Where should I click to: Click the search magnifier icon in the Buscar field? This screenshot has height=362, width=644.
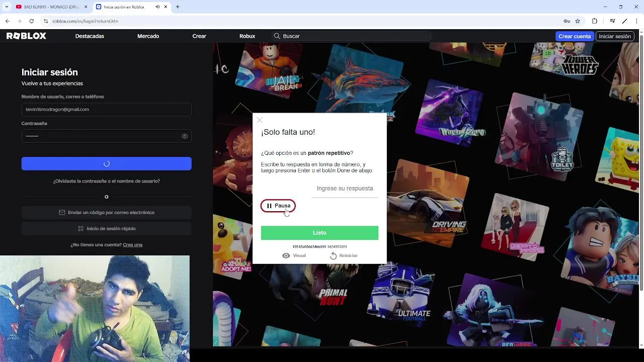click(277, 36)
